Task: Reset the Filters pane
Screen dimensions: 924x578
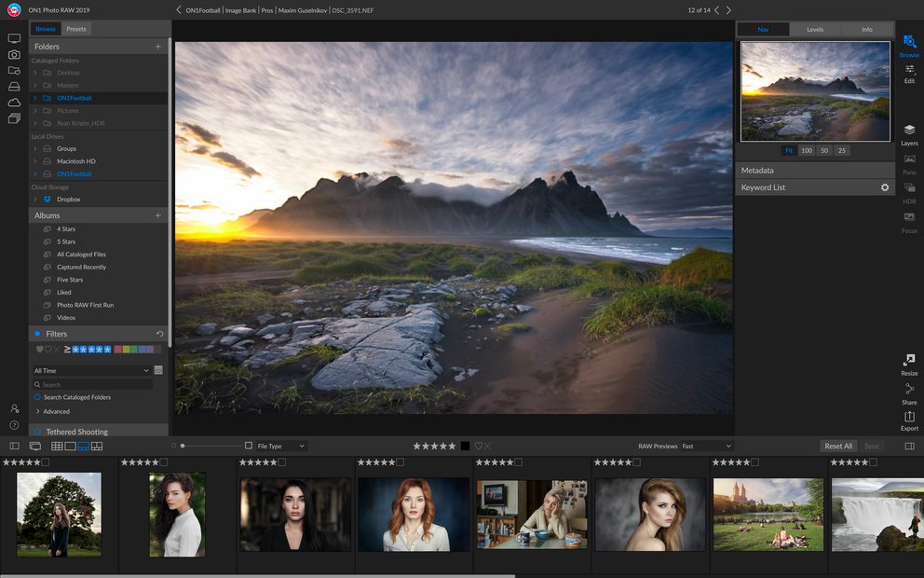Action: tap(159, 334)
